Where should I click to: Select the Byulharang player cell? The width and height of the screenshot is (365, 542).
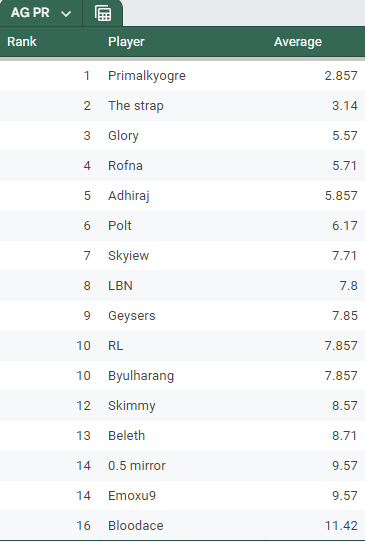(141, 376)
